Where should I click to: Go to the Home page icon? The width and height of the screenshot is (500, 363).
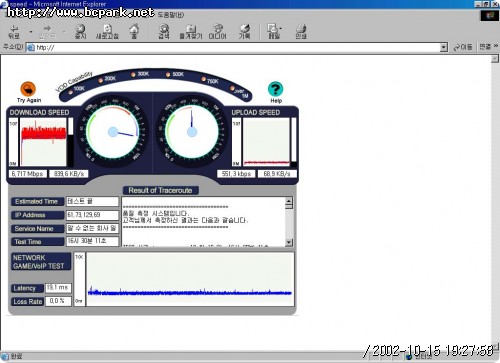[134, 32]
